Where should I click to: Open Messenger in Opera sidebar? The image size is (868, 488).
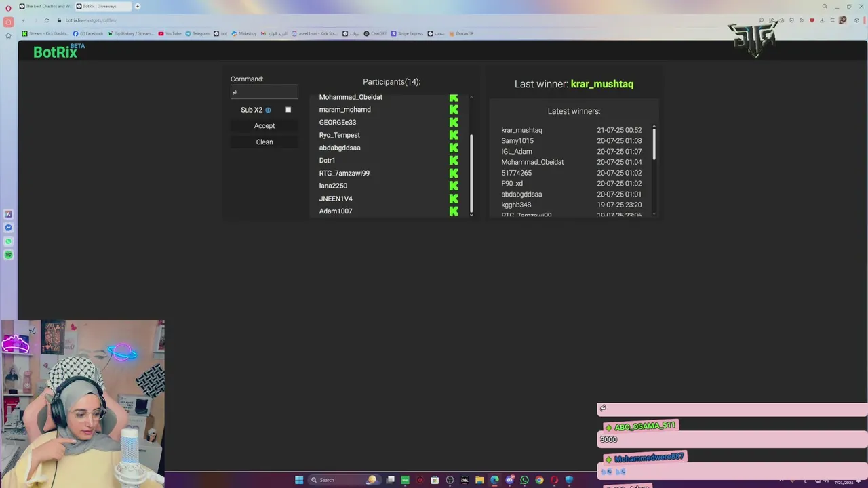click(8, 228)
